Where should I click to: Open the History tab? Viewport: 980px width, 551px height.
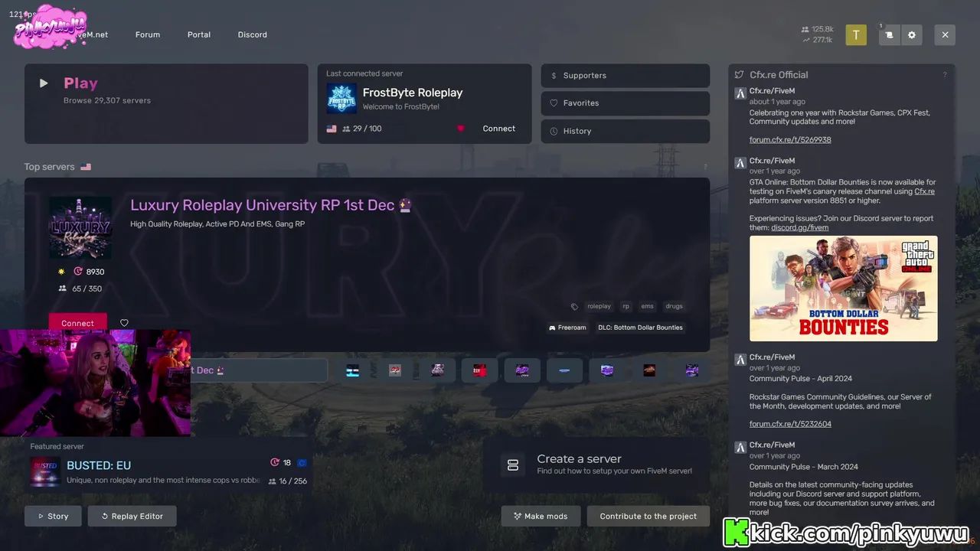point(626,131)
